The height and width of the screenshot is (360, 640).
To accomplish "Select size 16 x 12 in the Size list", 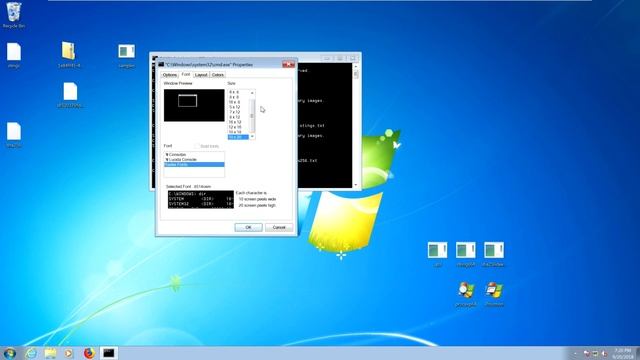I will click(238, 122).
